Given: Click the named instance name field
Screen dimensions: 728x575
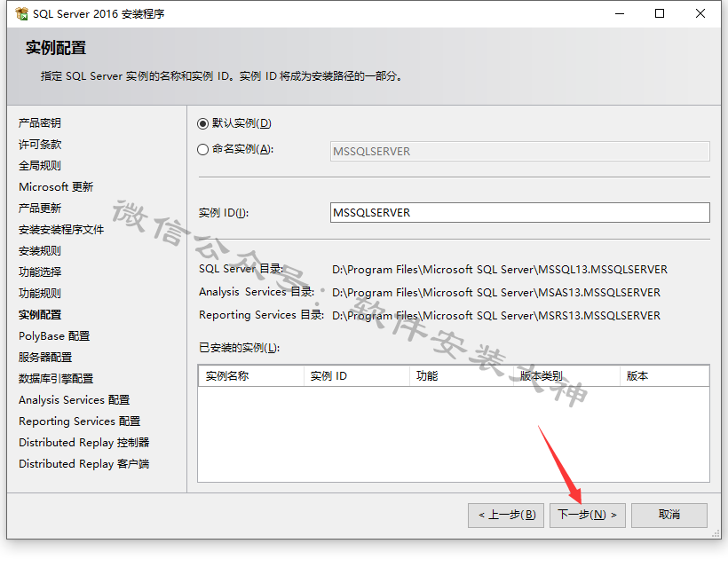Looking at the screenshot, I should (x=520, y=151).
